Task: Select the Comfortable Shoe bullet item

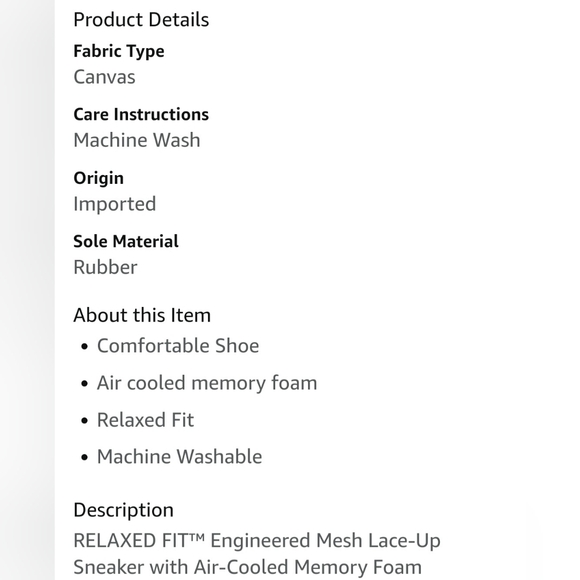Action: coord(178,346)
